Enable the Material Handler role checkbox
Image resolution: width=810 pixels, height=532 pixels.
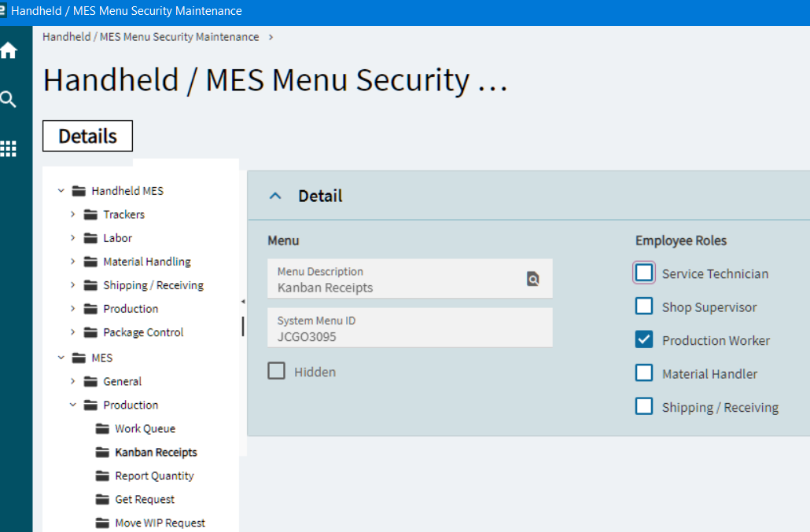(643, 372)
